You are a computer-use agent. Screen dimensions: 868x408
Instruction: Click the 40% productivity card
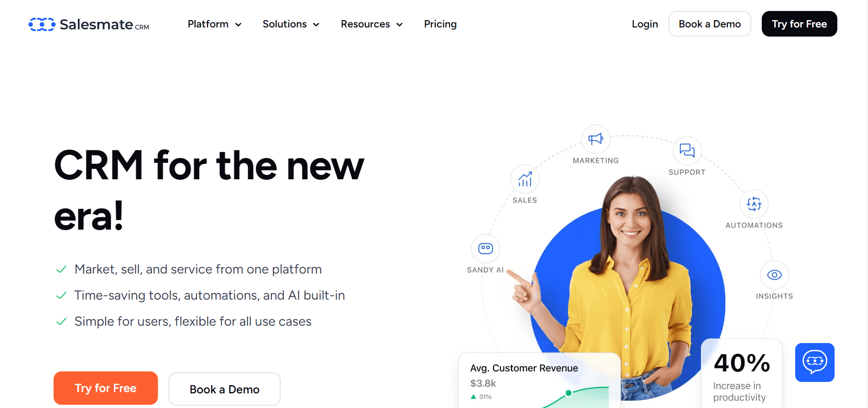742,373
